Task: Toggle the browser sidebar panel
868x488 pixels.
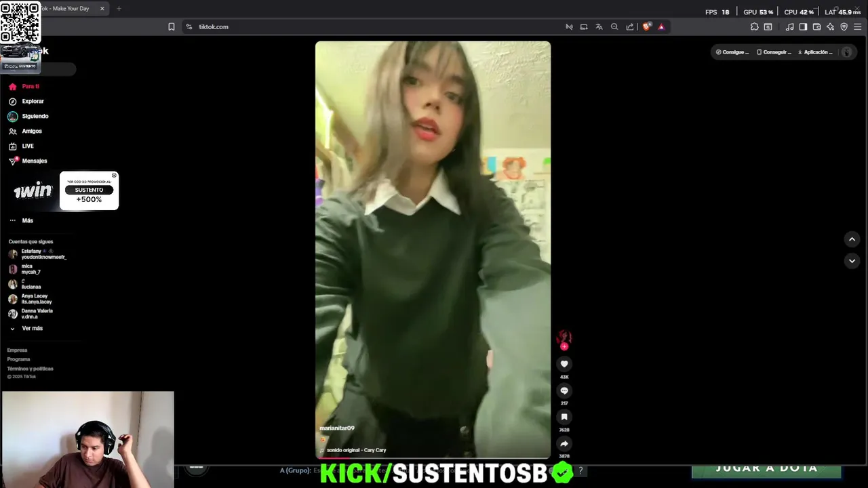Action: click(803, 27)
